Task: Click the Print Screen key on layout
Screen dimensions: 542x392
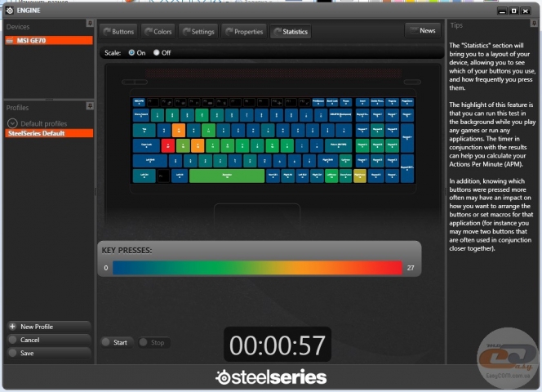Action: [318, 102]
